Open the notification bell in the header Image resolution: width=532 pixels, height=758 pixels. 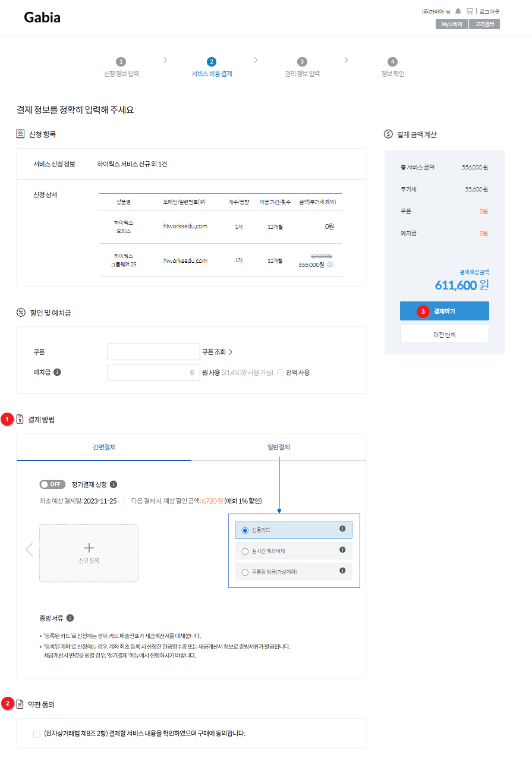coord(458,11)
